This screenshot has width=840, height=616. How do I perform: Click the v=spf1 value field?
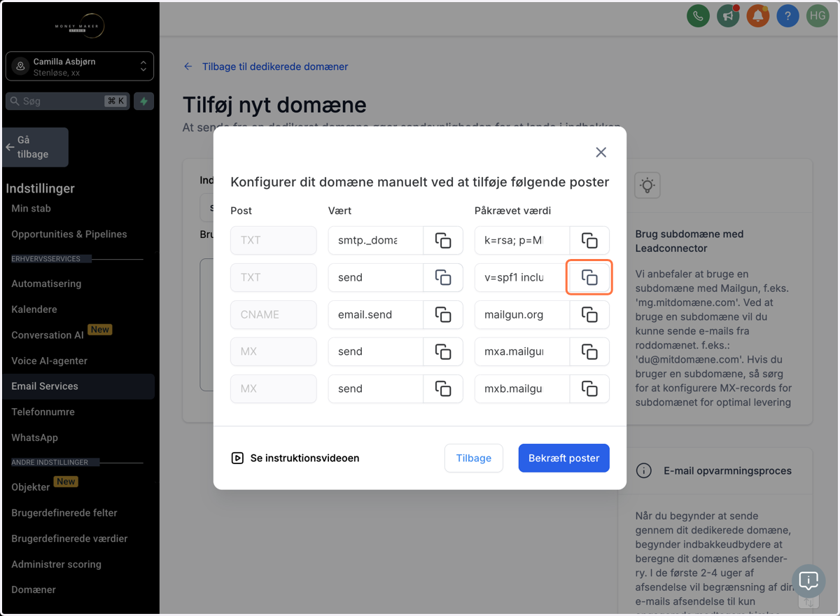pyautogui.click(x=522, y=277)
